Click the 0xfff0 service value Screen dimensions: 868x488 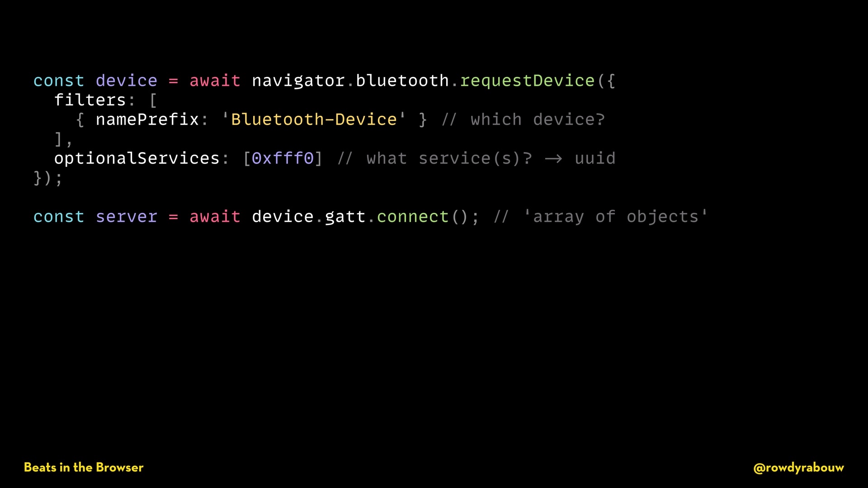[x=283, y=159]
